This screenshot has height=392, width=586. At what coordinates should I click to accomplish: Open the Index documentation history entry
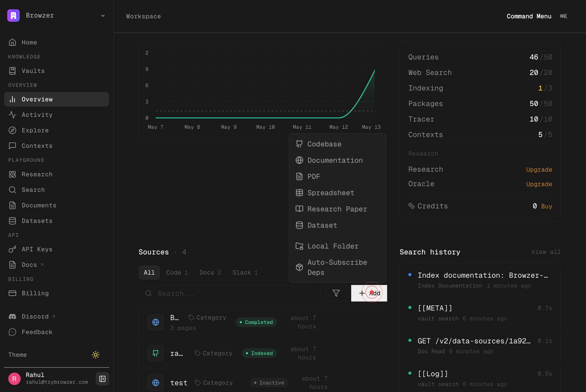(480, 280)
